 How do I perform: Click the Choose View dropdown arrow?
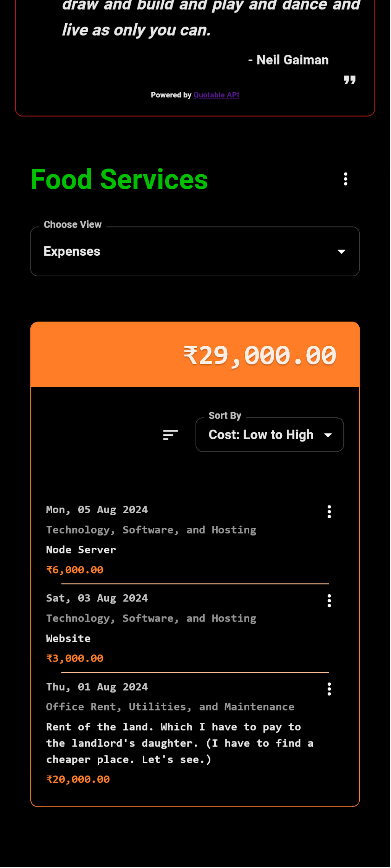coord(341,251)
